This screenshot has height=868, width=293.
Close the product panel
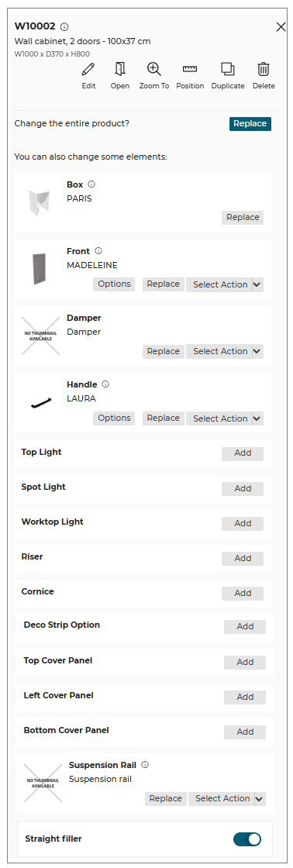[x=281, y=27]
